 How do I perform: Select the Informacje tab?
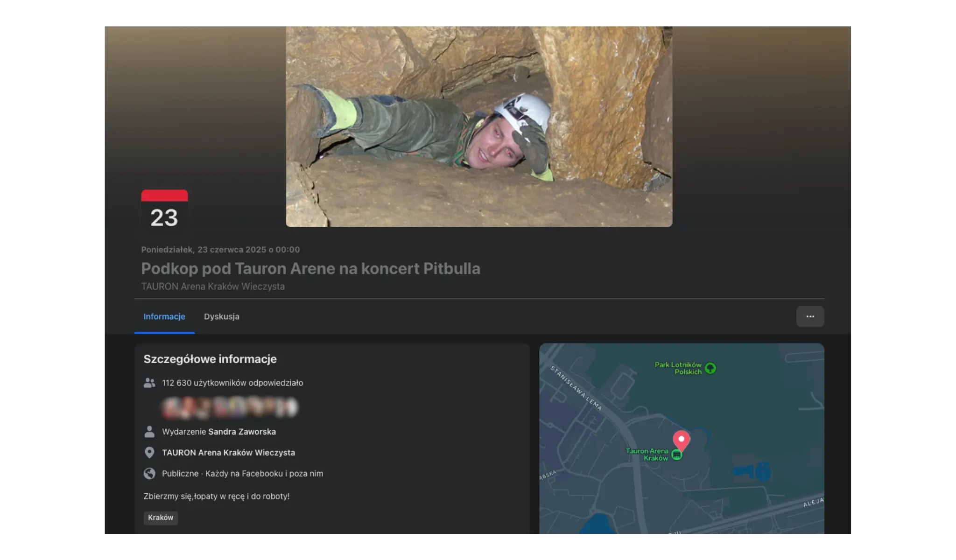164,316
